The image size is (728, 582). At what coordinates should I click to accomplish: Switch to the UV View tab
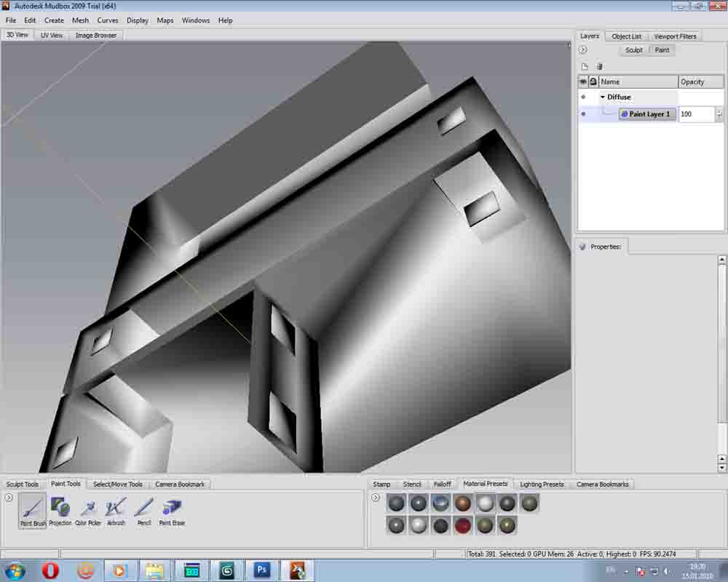coord(52,35)
